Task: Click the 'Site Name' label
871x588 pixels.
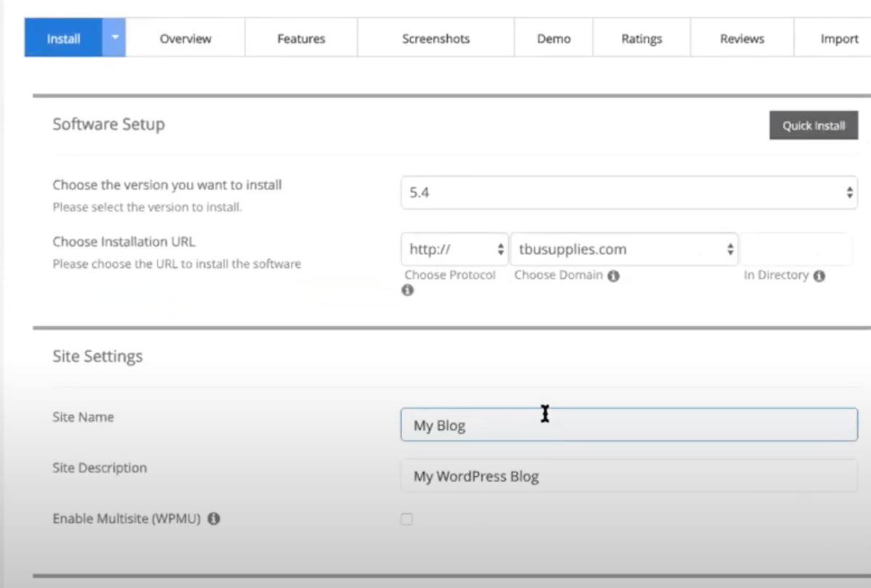Action: [x=83, y=417]
